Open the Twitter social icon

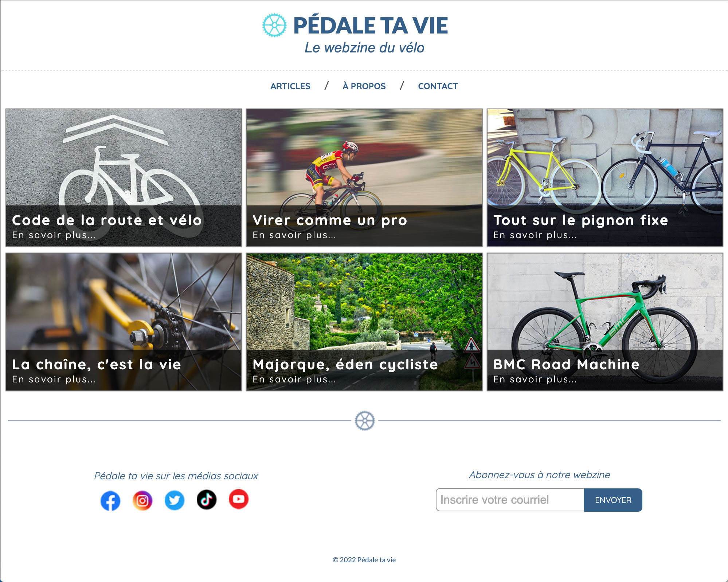(174, 500)
